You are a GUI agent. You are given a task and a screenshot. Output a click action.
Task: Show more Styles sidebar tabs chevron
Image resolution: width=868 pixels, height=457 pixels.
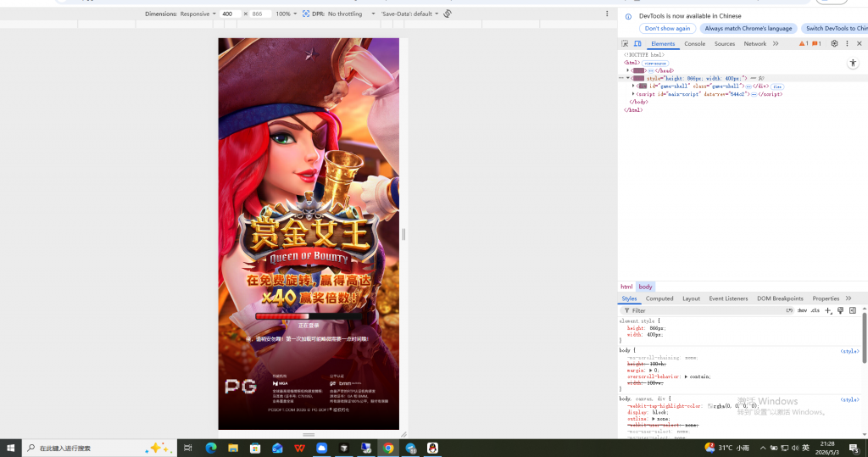coord(849,298)
